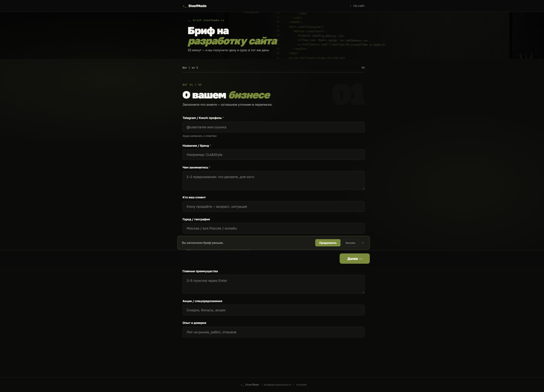Click the 'О вашем бизнесе' heading

226,95
